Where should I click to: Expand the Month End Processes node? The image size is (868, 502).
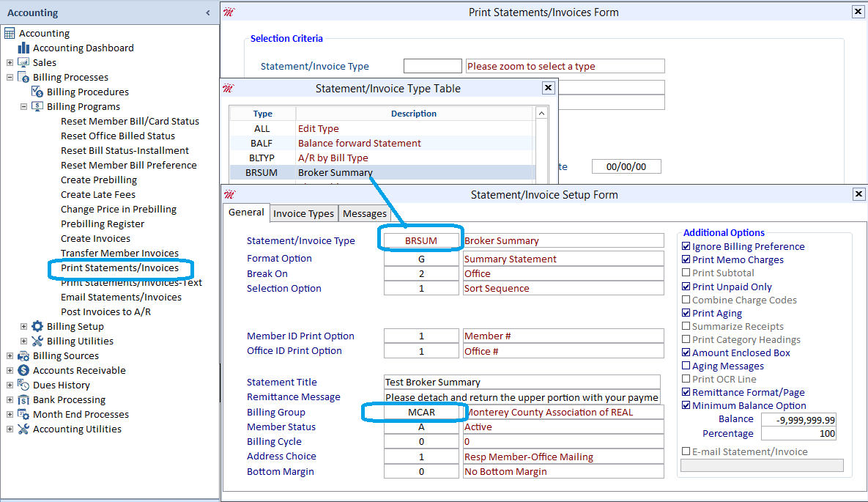click(10, 414)
